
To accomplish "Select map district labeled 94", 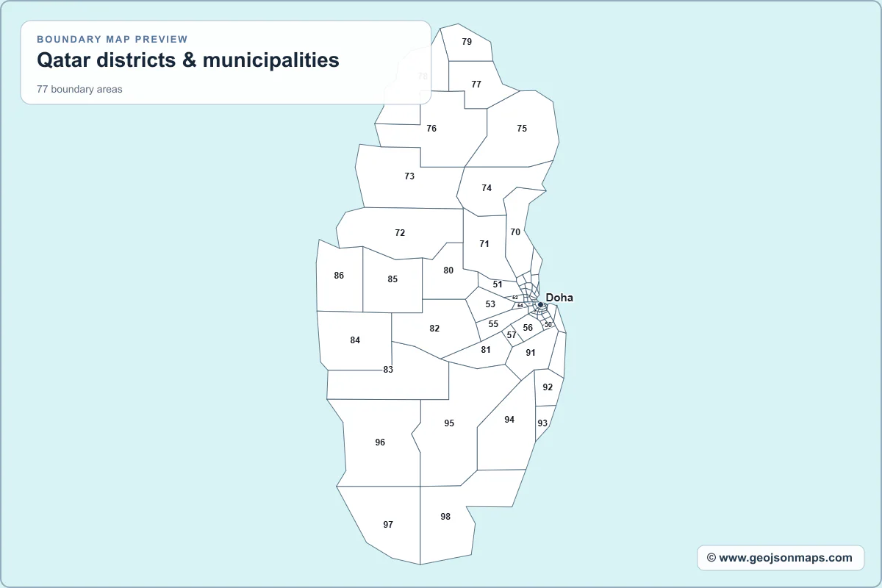I will tap(509, 420).
